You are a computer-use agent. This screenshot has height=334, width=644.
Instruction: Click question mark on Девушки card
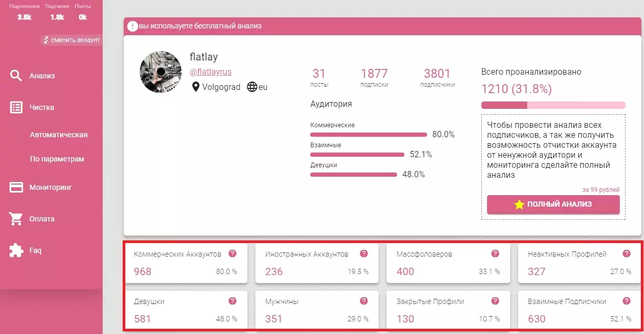(x=232, y=301)
